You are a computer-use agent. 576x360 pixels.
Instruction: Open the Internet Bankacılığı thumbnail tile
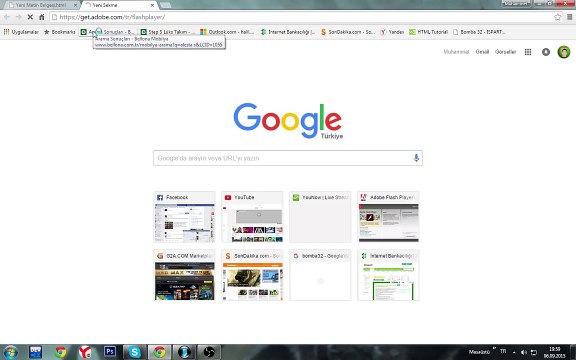pos(388,275)
